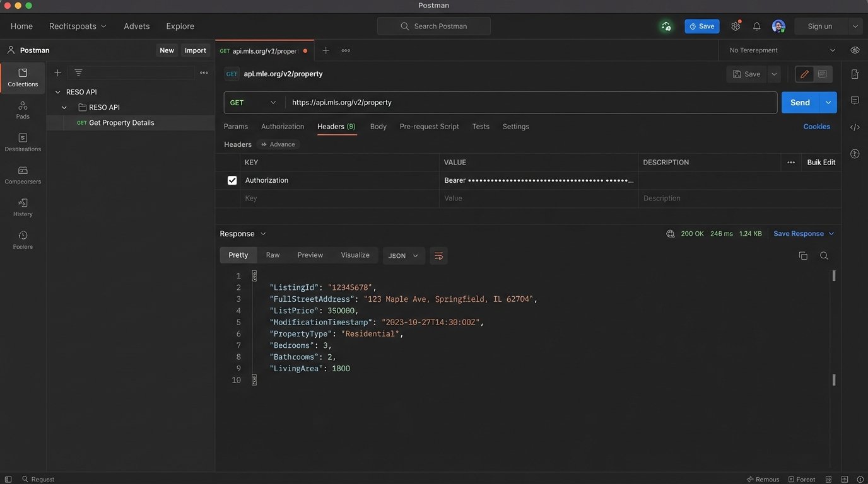Enable the Authorization header checkbox

[x=232, y=180]
